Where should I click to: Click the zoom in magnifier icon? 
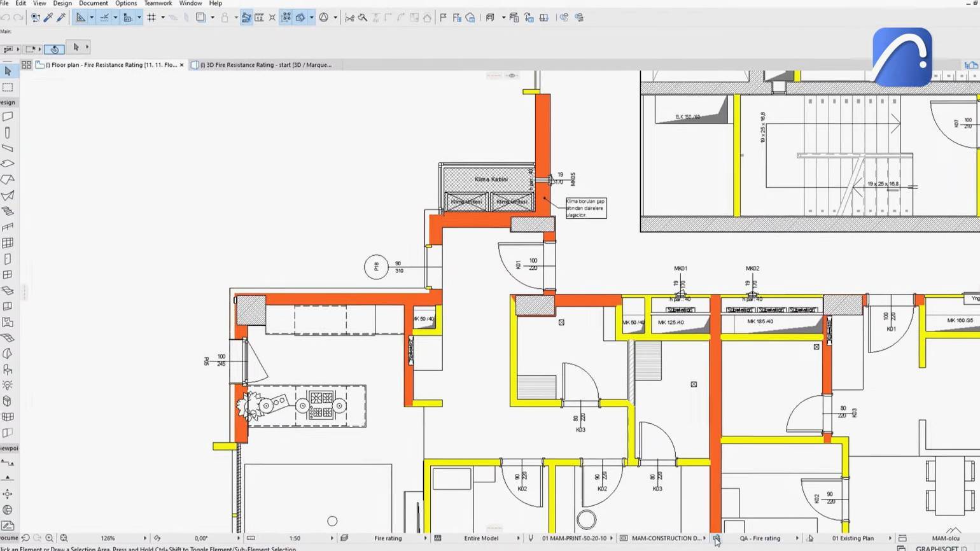click(49, 538)
